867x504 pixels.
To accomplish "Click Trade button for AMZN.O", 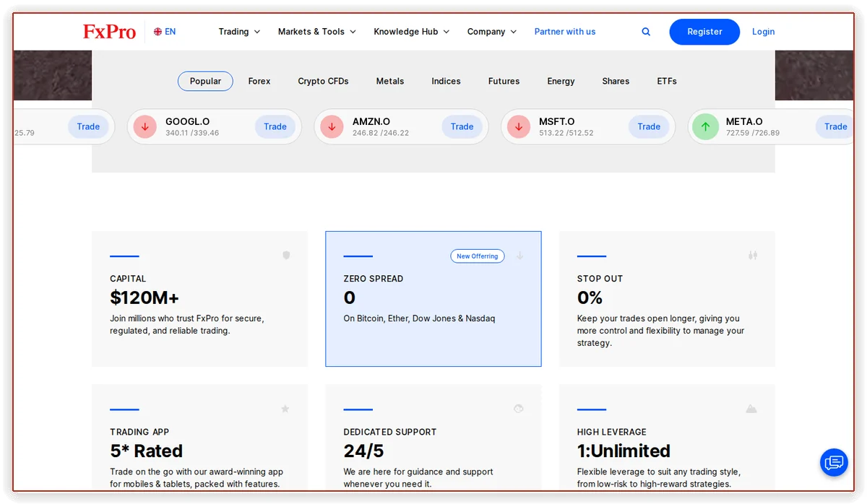I will pyautogui.click(x=462, y=127).
